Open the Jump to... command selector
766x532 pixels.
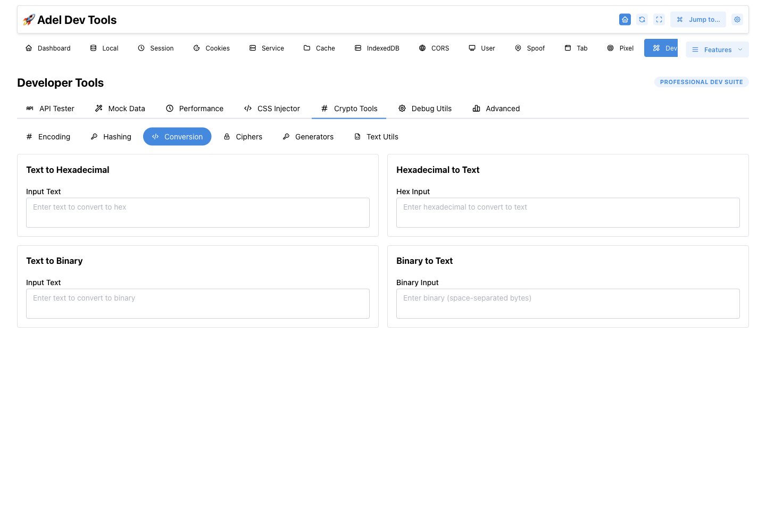click(x=698, y=20)
